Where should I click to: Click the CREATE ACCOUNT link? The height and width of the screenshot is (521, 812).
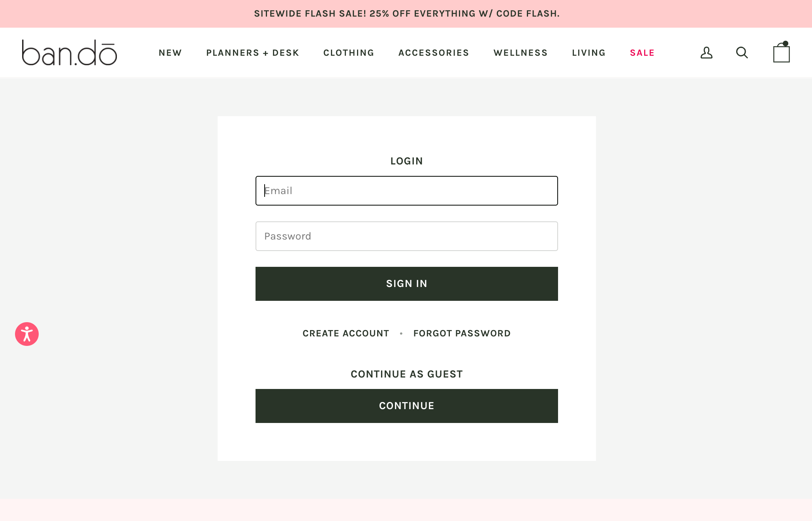(x=345, y=333)
